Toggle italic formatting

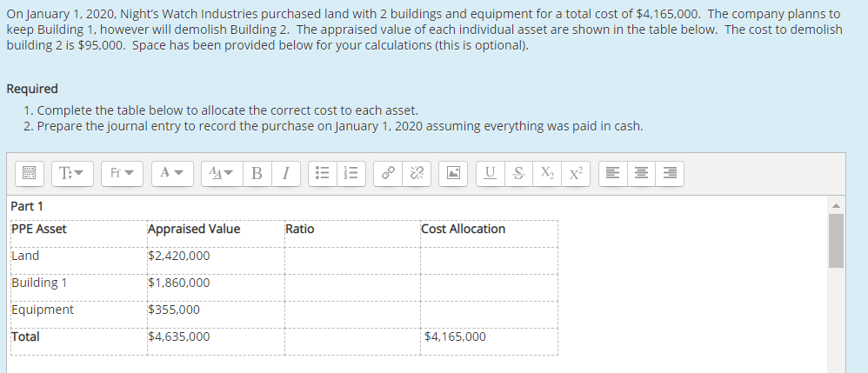(285, 173)
